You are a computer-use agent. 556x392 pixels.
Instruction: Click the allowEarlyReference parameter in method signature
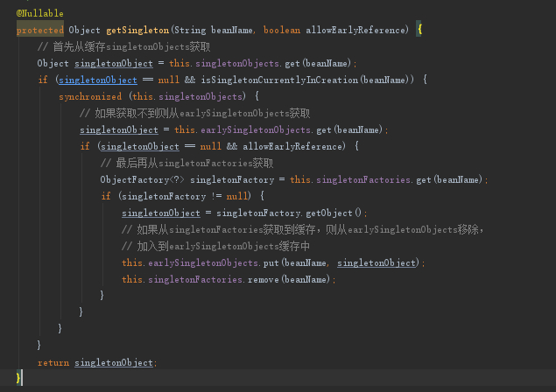pos(355,30)
